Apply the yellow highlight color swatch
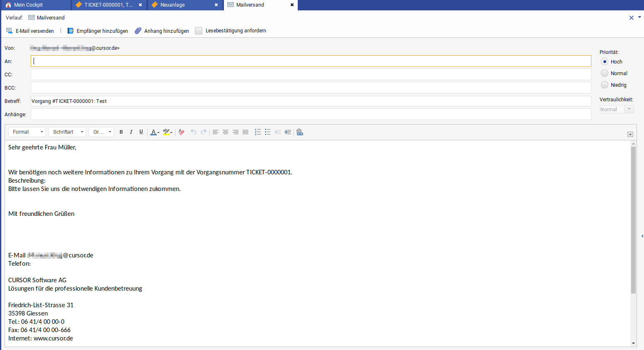The image size is (644, 350). pyautogui.click(x=166, y=132)
